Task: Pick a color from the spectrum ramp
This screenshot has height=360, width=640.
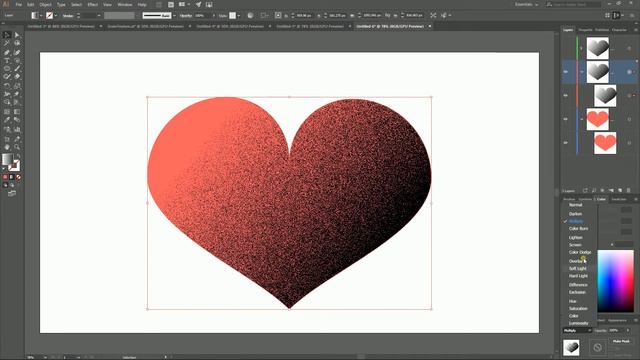Action: tap(616, 281)
